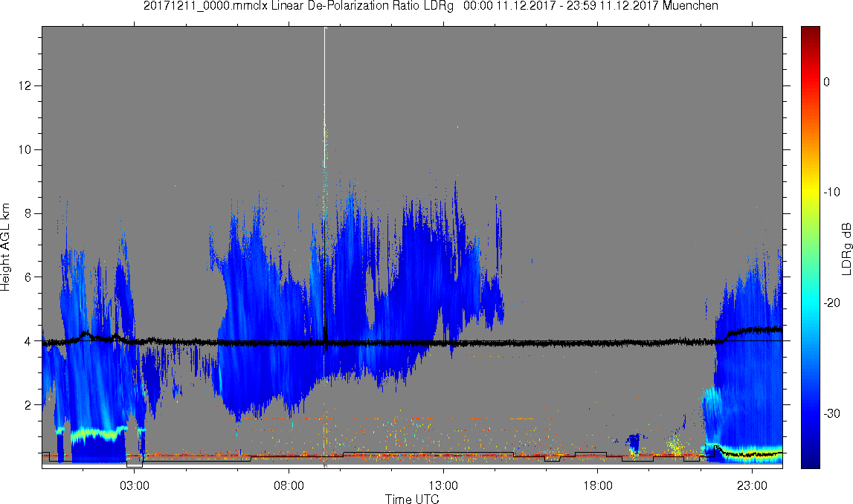Click the '13:00' time axis label
Viewport: 853px width, 504px height.
point(443,485)
